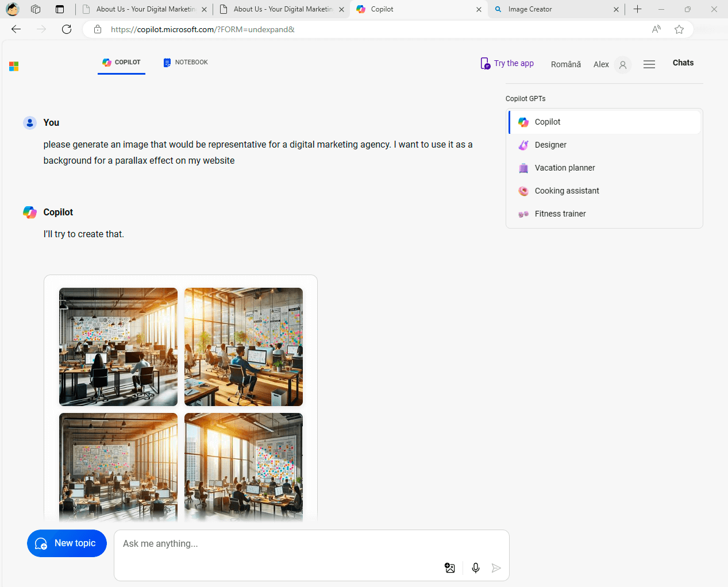This screenshot has width=728, height=587.
Task: Click the Copilot GPTs heading
Action: tap(525, 99)
